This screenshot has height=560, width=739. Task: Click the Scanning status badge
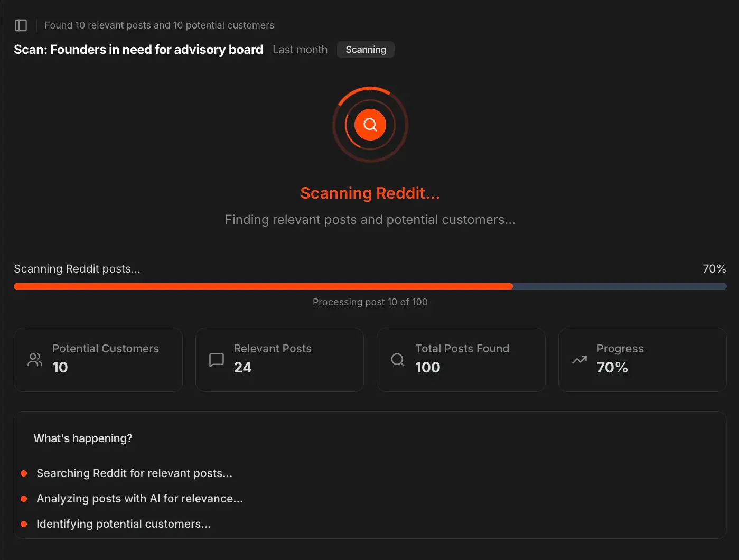coord(366,49)
